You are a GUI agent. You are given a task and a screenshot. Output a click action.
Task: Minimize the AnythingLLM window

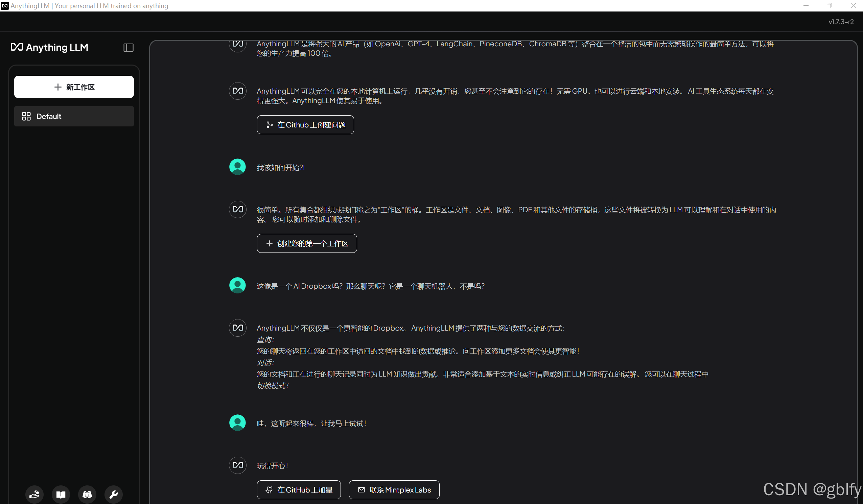click(x=806, y=5)
